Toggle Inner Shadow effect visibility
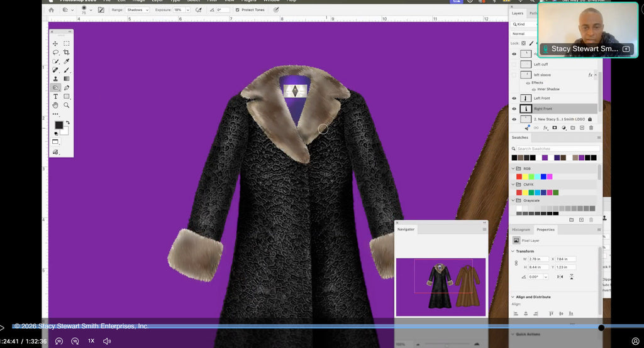This screenshot has height=348, width=644. (x=533, y=89)
